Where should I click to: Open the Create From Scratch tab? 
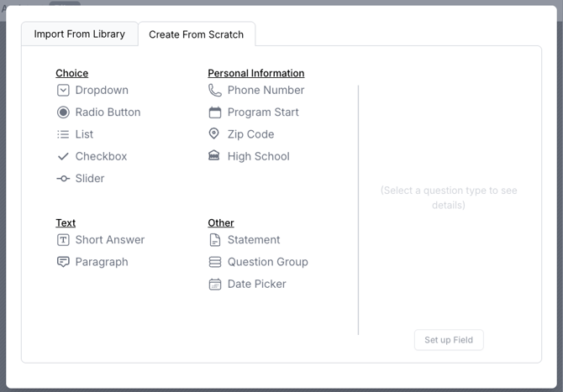[196, 34]
